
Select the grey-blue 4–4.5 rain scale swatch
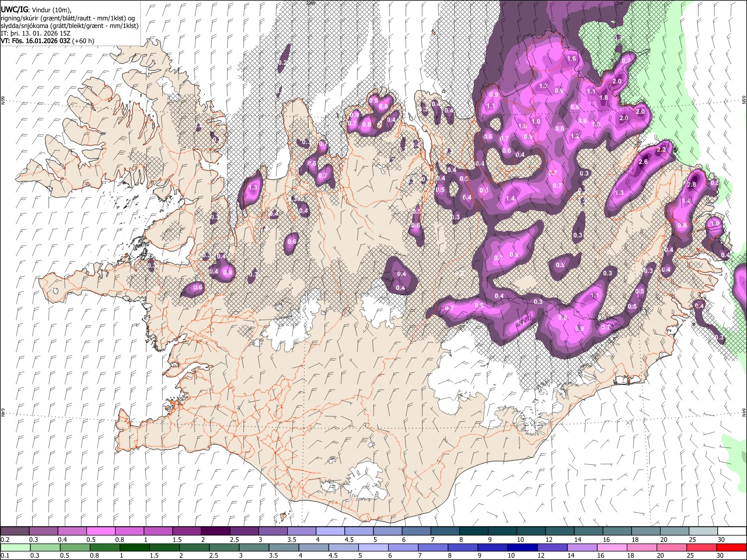click(313, 547)
